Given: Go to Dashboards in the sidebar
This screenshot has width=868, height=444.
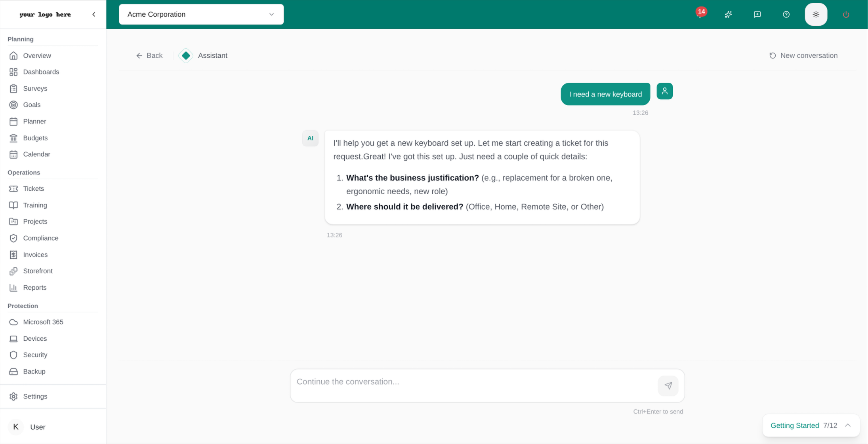Looking at the screenshot, I should (41, 72).
